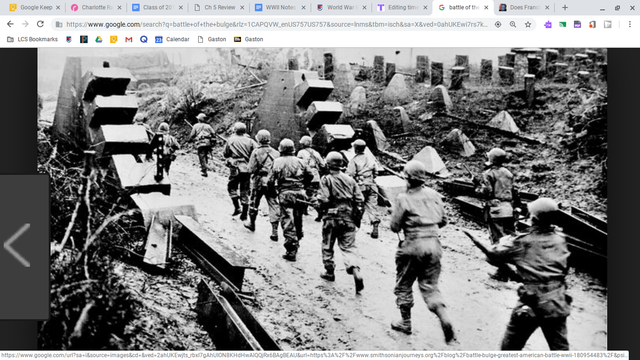The width and height of the screenshot is (640, 360).
Task: Close the Charlotte tab
Action: point(119,7)
